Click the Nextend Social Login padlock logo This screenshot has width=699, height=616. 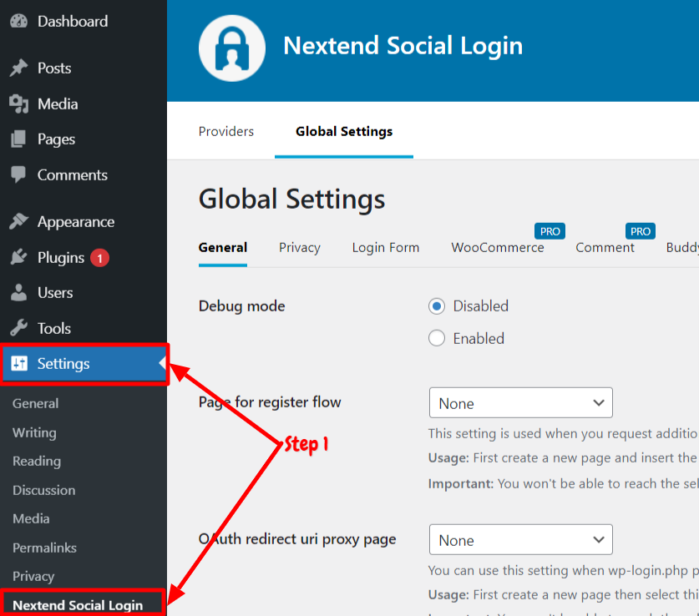click(x=232, y=48)
